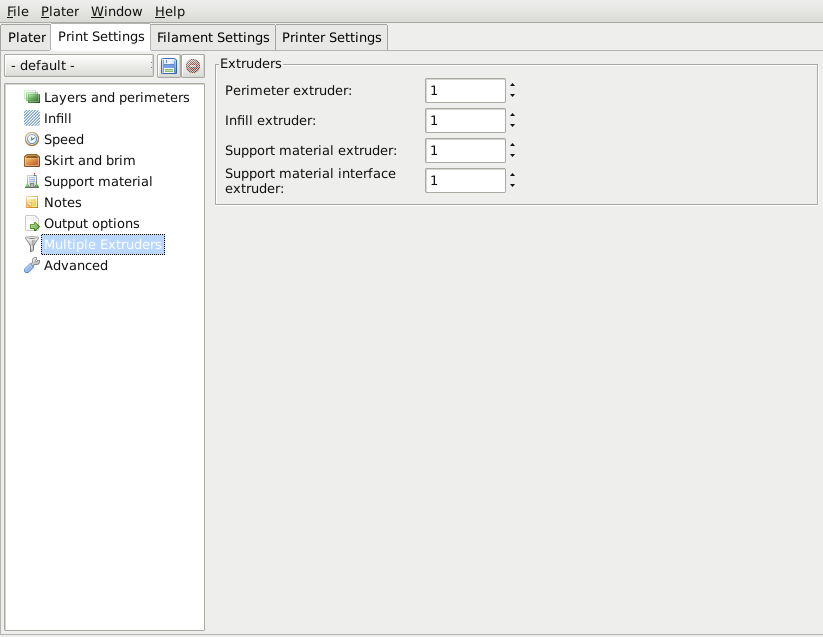Switch to the Filament Settings tab
This screenshot has height=637, width=823.
point(213,37)
